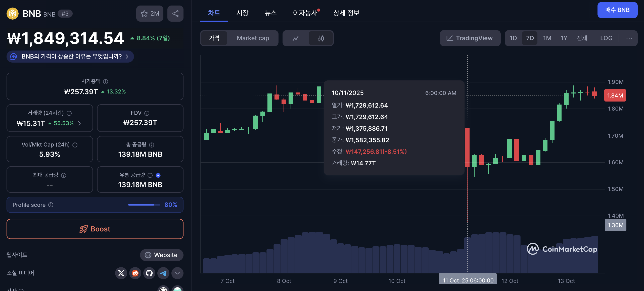Toggle LOG scale on the chart
644x291 pixels.
pos(606,38)
